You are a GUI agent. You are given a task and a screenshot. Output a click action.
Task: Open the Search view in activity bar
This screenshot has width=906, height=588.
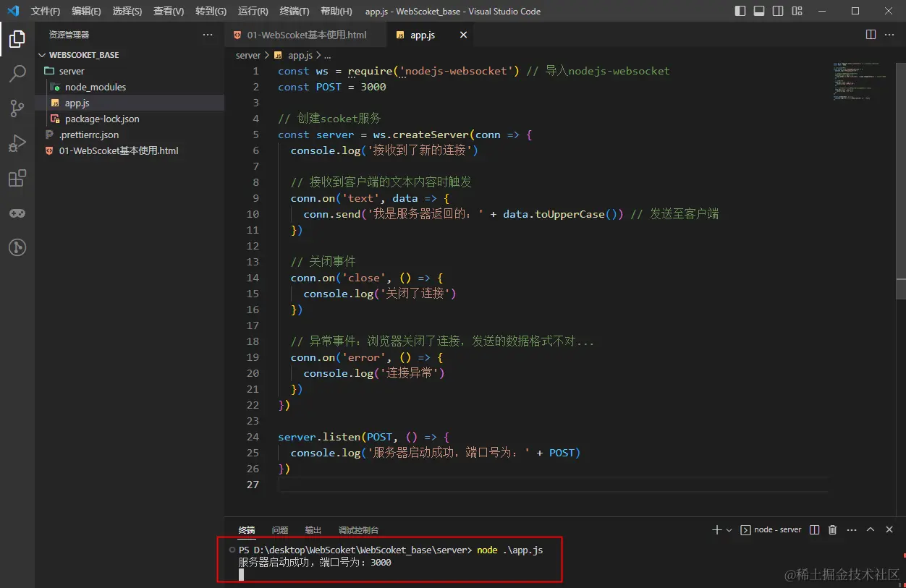[17, 73]
